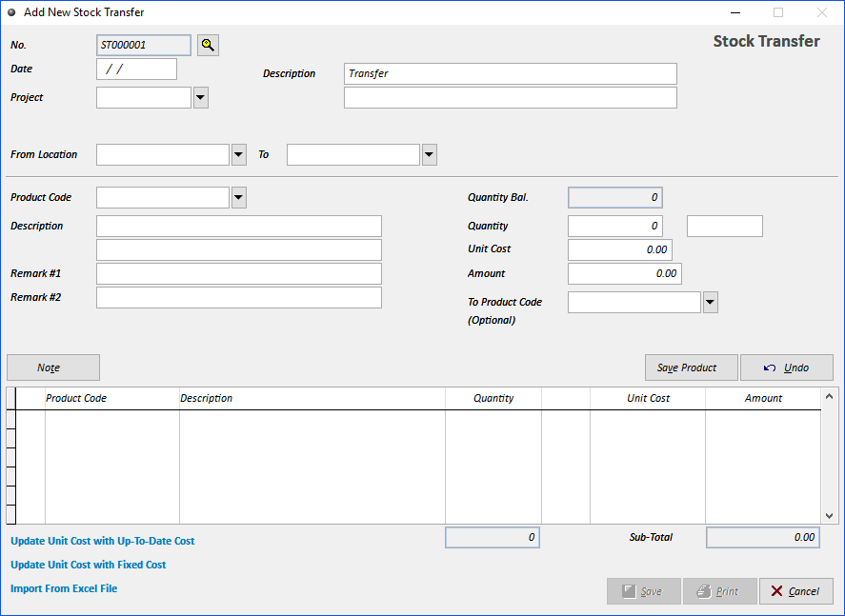
Task: Open the Note button
Action: 53,368
